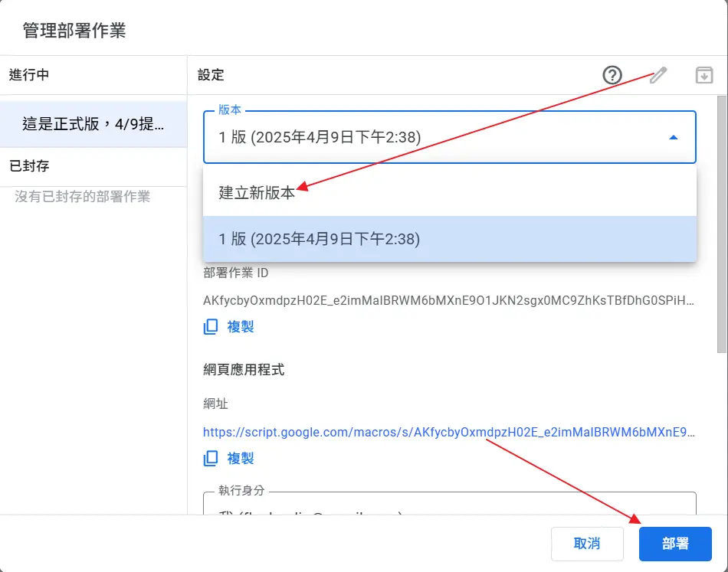
Task: Click the 已封存 section header
Action: point(29,166)
